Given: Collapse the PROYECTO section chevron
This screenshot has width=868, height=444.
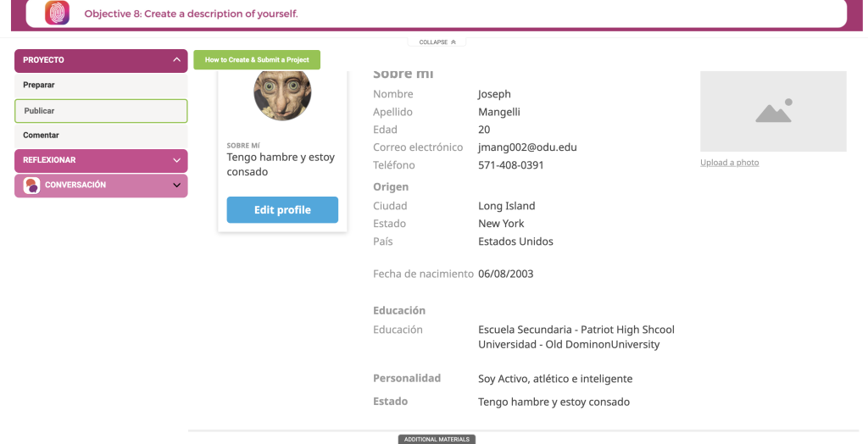Looking at the screenshot, I should (x=176, y=60).
